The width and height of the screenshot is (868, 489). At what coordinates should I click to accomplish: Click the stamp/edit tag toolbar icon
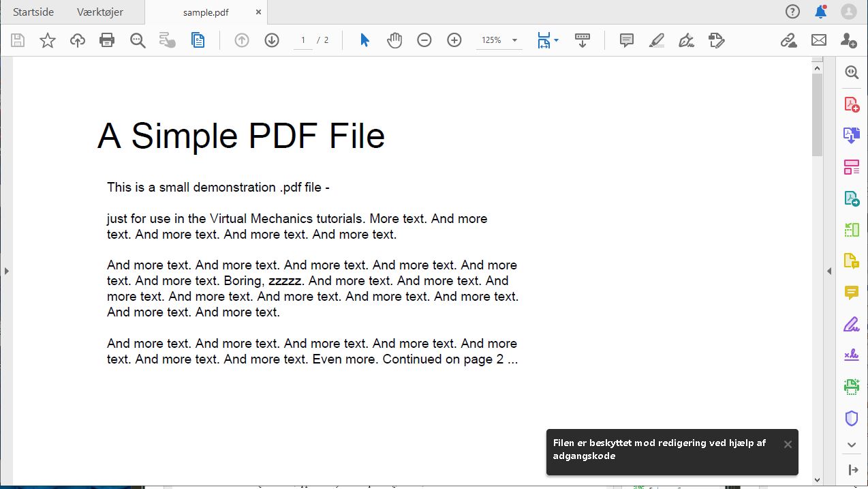(716, 40)
